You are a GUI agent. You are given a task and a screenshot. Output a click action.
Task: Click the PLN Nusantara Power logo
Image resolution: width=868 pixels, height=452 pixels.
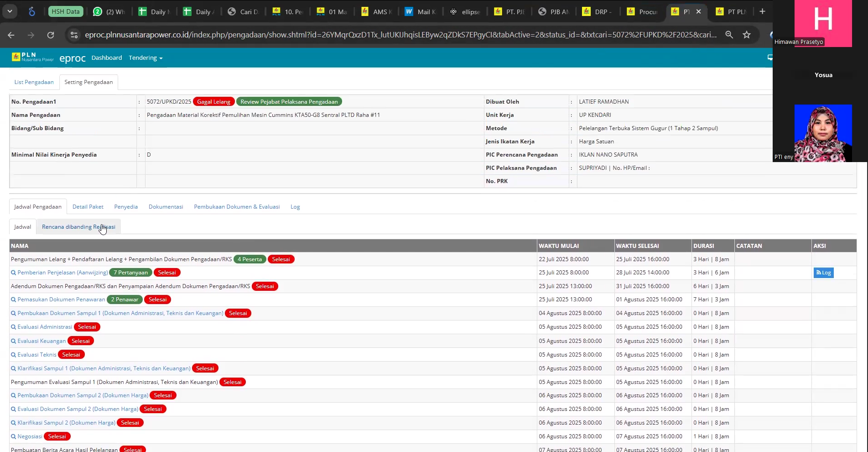pyautogui.click(x=32, y=58)
